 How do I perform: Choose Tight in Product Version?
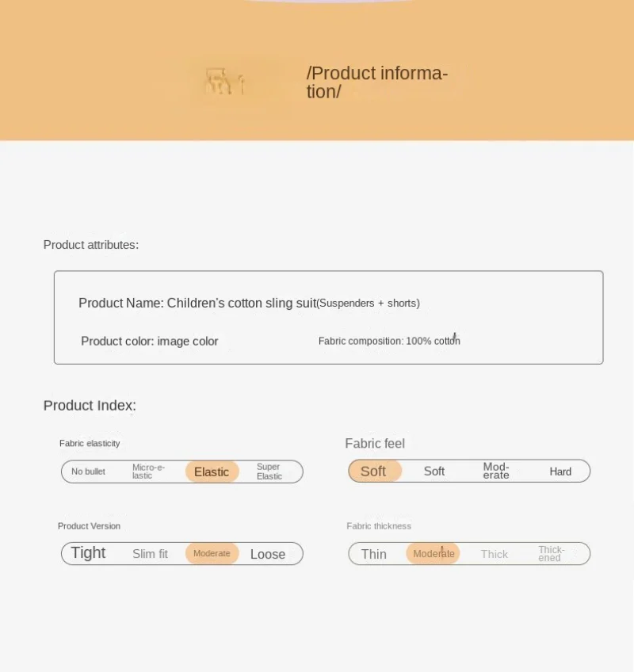(88, 553)
